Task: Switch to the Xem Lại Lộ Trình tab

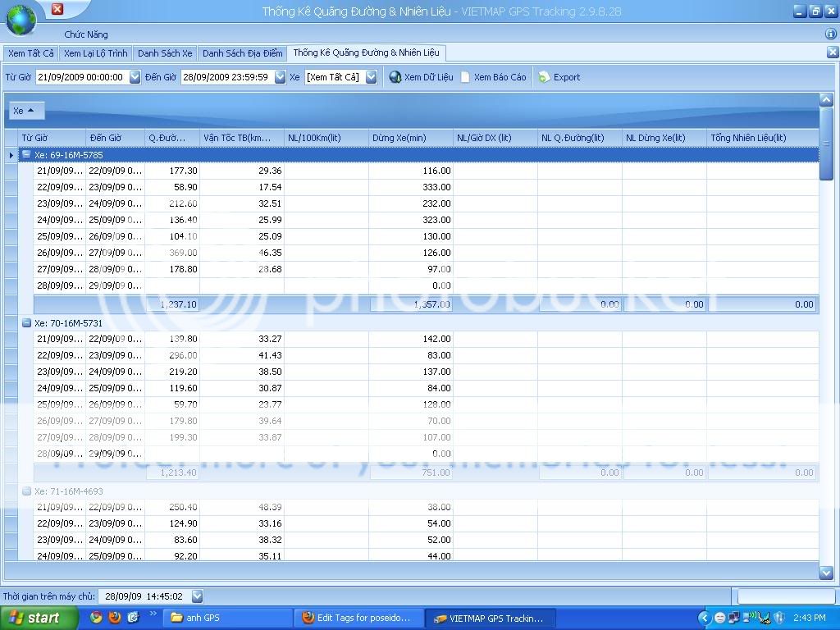Action: tap(96, 53)
